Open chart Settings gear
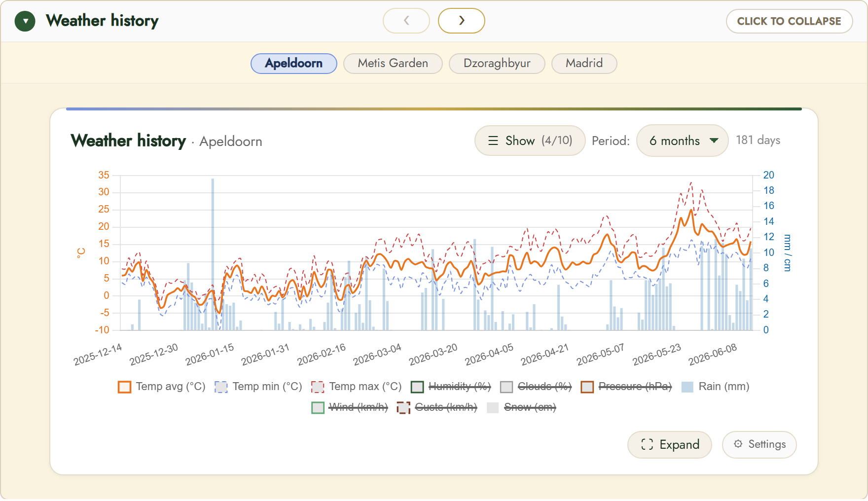The width and height of the screenshot is (868, 501). pos(738,444)
